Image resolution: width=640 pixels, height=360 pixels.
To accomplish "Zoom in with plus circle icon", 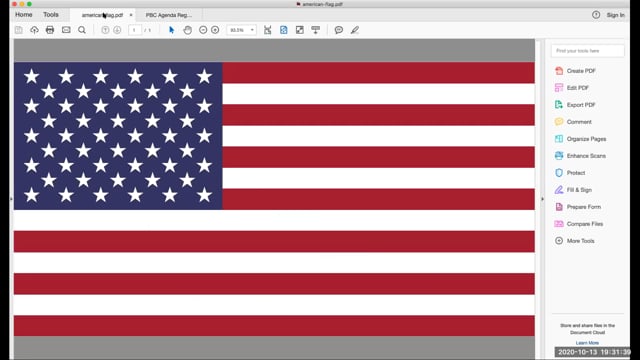I will tap(215, 30).
